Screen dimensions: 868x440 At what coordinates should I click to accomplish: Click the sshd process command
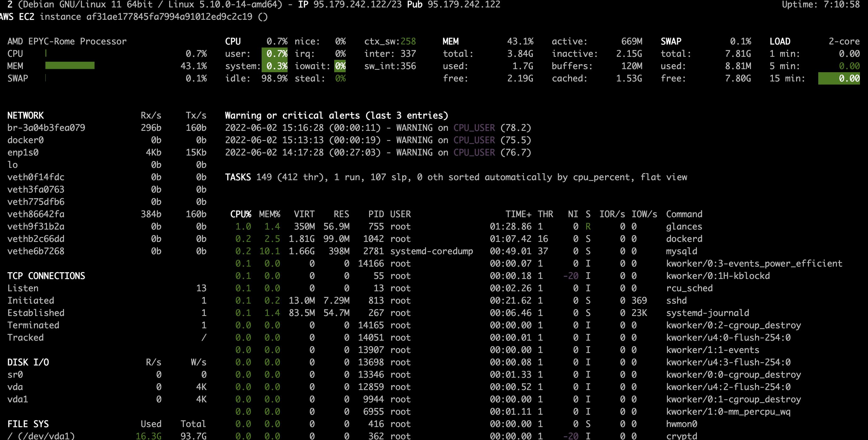pos(676,301)
